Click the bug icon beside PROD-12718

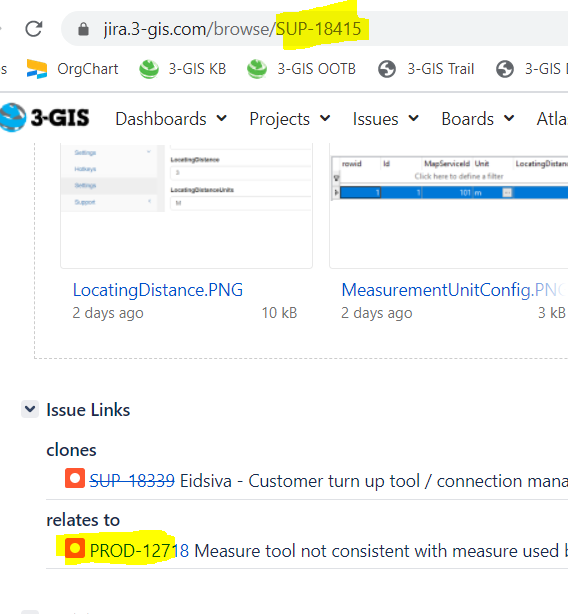[x=75, y=548]
